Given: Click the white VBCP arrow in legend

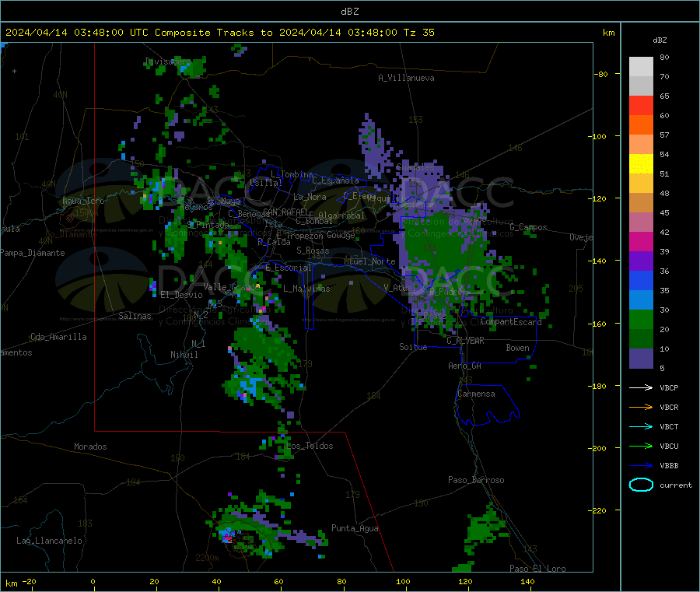Looking at the screenshot, I should (x=641, y=387).
